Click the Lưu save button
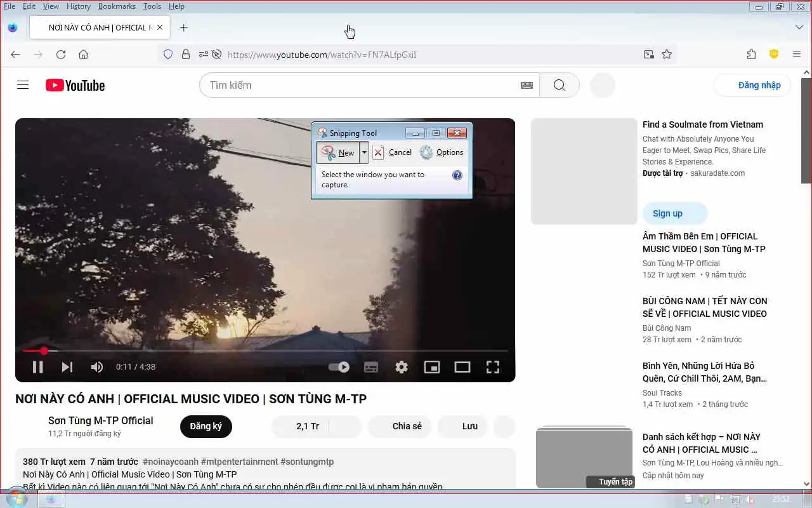Viewport: 812px width, 508px height. (x=463, y=426)
